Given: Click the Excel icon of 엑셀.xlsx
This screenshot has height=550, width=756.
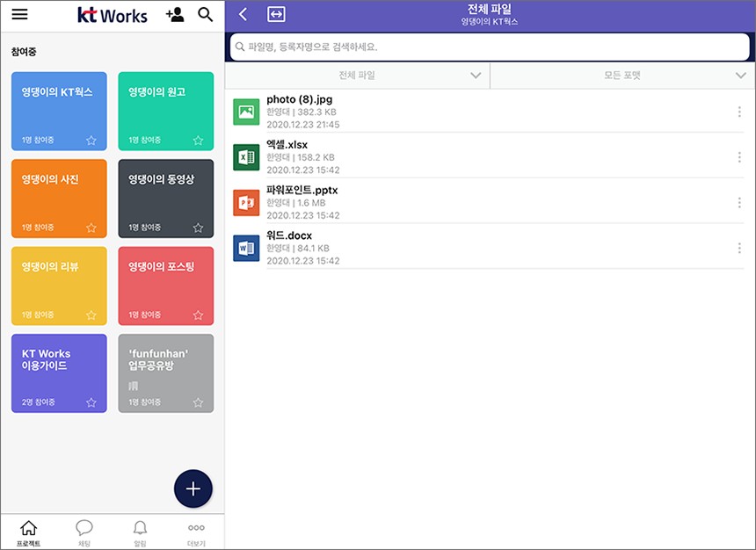Looking at the screenshot, I should (x=246, y=157).
